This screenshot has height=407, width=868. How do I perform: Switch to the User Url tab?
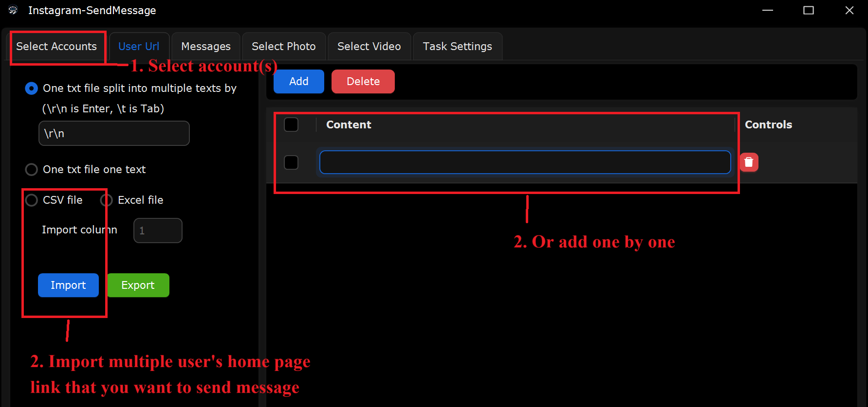139,47
